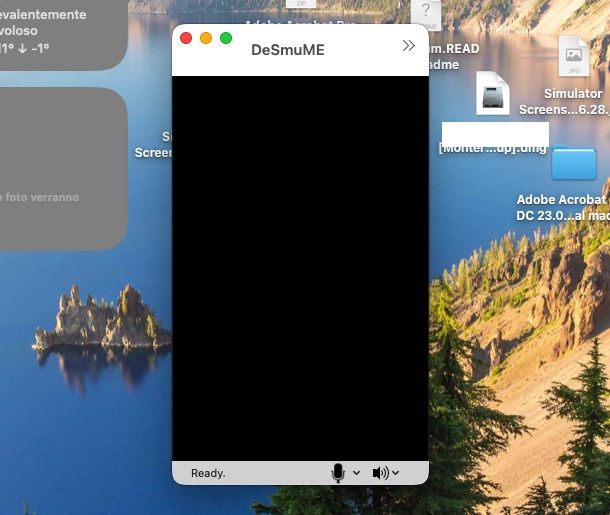Select the .dmg disk image file icon
Screen dimensions: 610x515
pos(493,94)
